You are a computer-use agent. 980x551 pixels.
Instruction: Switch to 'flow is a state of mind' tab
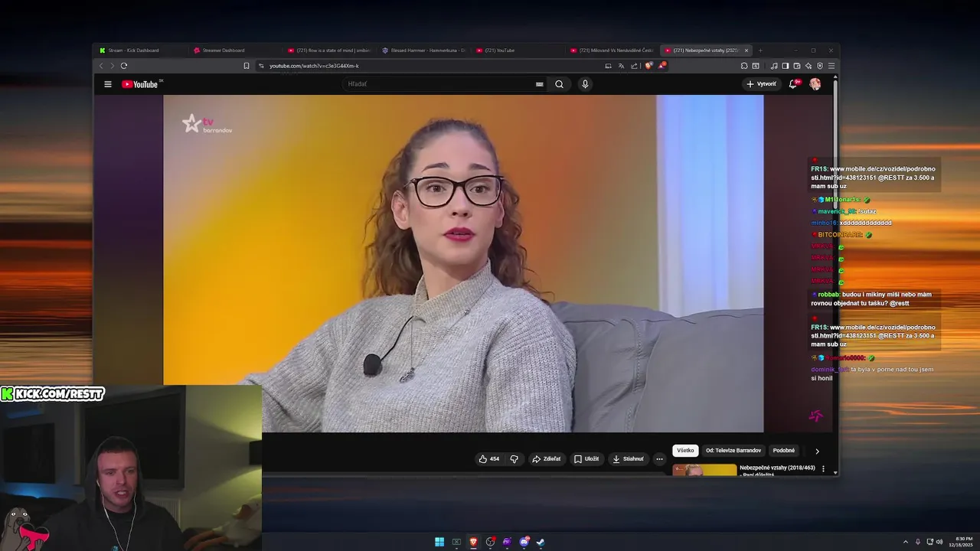coord(329,51)
